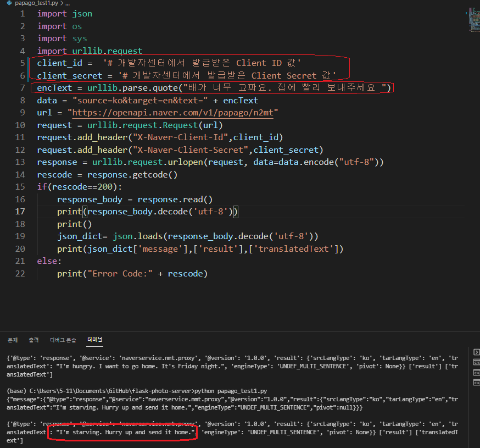Switch to the 문제 panel tab
Image resolution: width=480 pixels, height=448 pixels.
[x=13, y=340]
